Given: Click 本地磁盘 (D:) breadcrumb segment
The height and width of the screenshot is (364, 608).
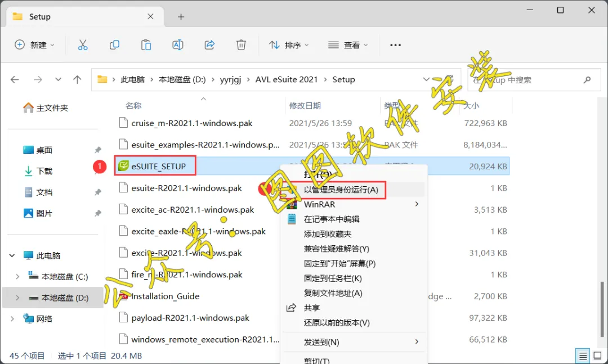Looking at the screenshot, I should pos(182,79).
